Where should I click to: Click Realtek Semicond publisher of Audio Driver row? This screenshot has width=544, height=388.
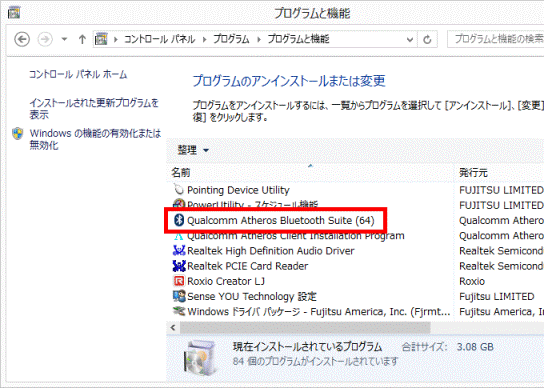501,251
